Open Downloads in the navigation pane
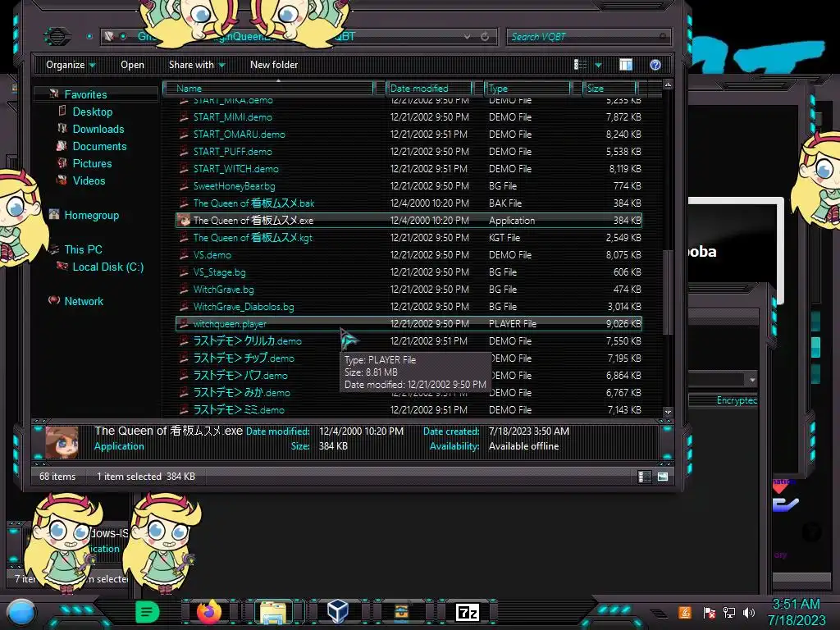The image size is (840, 630). click(x=98, y=129)
